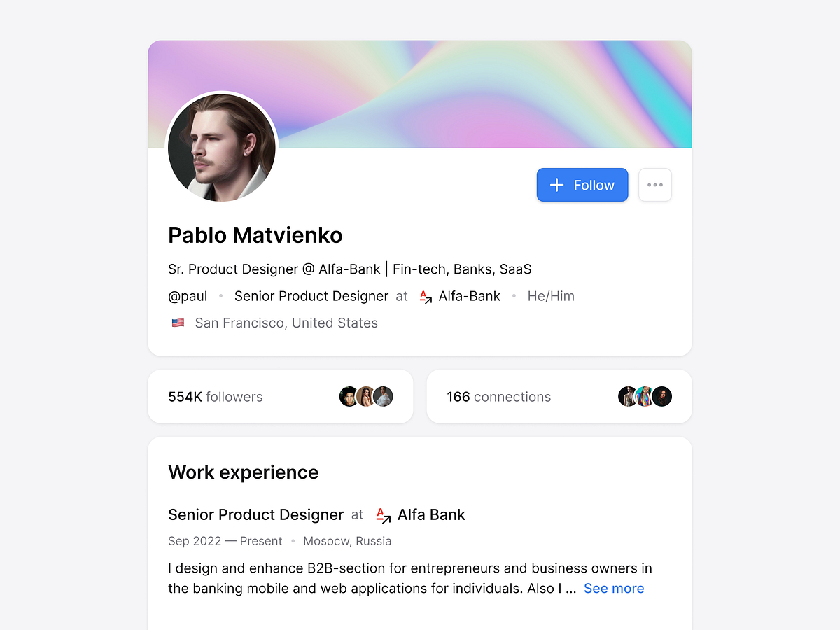Click the Alfa-Bank logo next to job title
This screenshot has width=840, height=630.
tap(426, 296)
